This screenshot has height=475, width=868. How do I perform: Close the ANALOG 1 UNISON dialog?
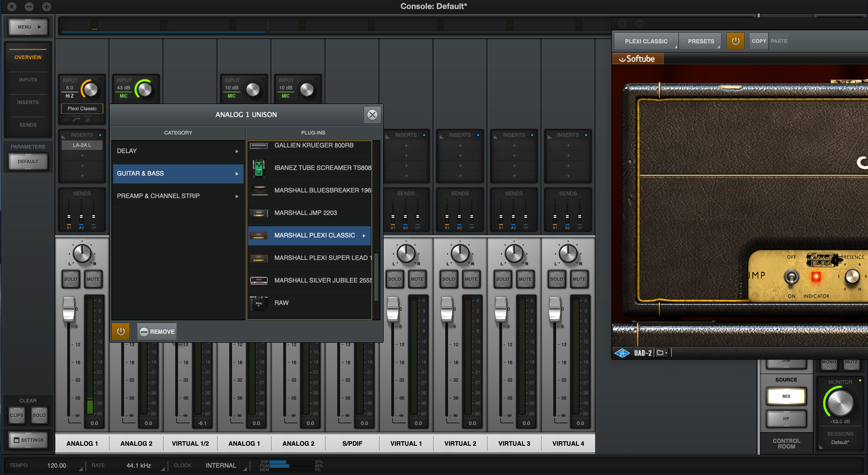coord(372,115)
